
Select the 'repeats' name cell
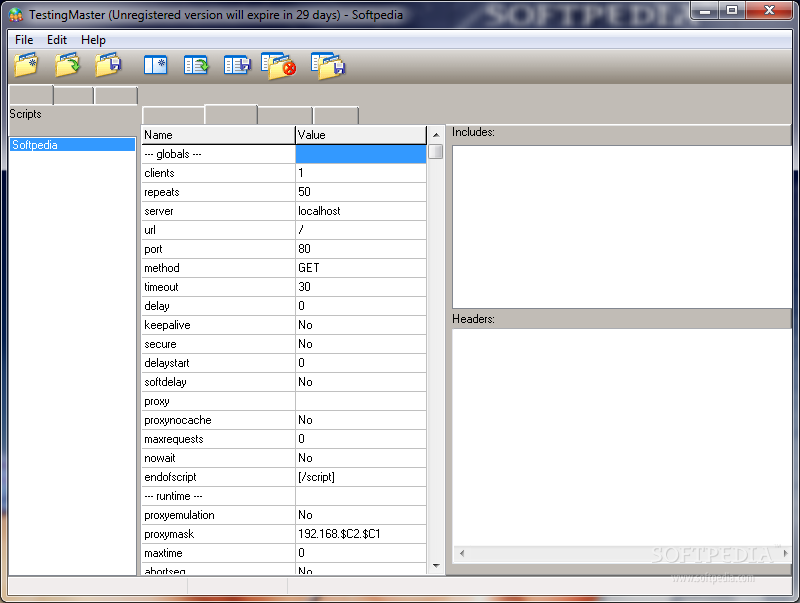(218, 192)
